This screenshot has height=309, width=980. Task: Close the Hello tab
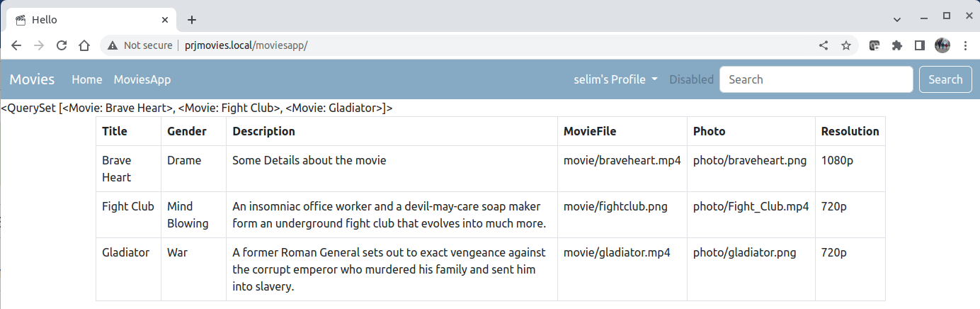point(164,20)
